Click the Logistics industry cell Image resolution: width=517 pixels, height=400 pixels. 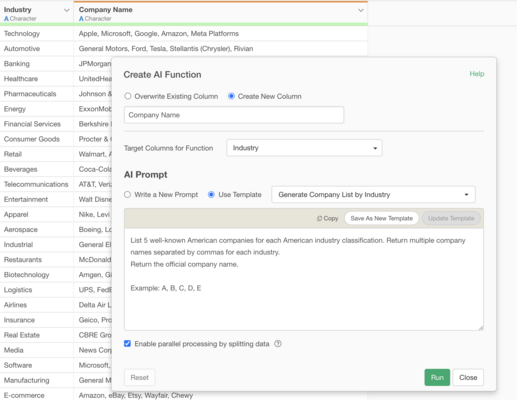point(37,290)
